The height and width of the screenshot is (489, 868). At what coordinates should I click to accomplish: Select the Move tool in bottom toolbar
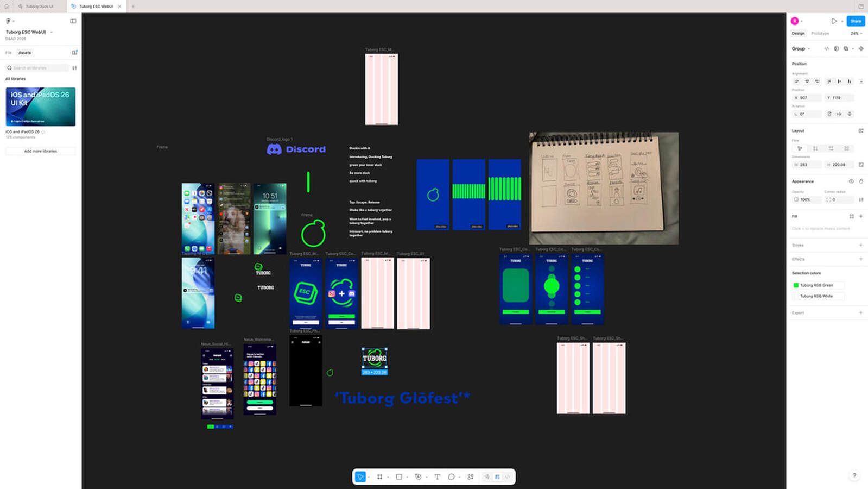[360, 477]
